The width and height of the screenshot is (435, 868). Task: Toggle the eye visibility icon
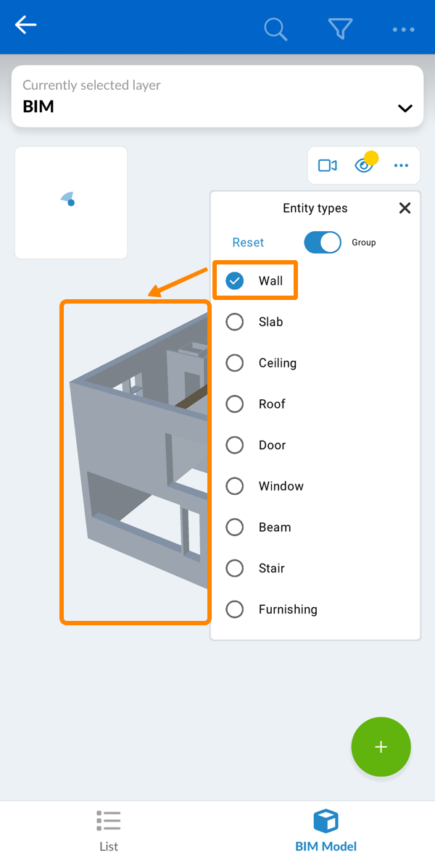click(x=364, y=166)
